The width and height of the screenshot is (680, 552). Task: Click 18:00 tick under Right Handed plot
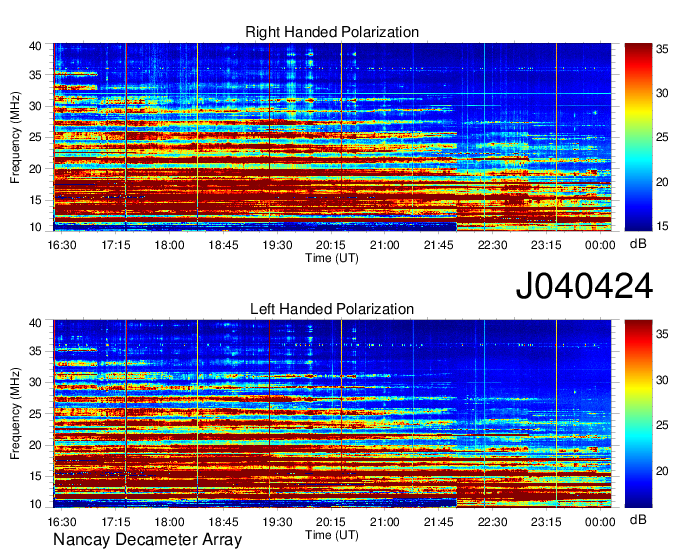(170, 245)
